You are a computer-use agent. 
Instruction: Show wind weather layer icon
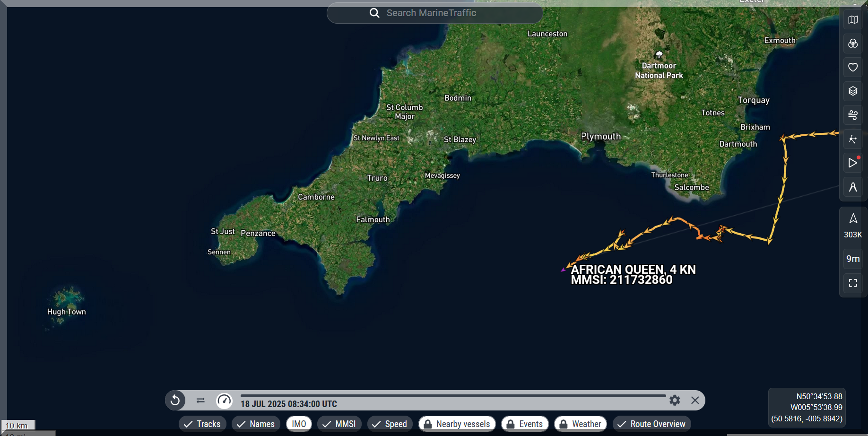(853, 115)
